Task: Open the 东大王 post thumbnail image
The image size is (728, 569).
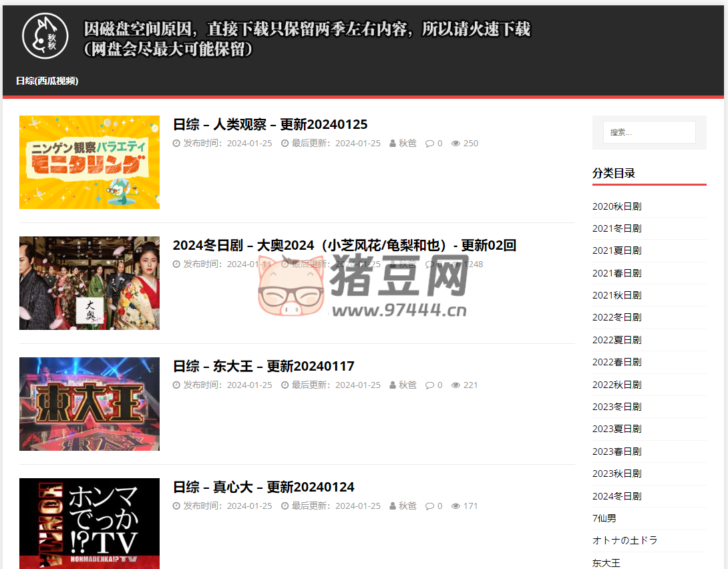Action: (89, 404)
